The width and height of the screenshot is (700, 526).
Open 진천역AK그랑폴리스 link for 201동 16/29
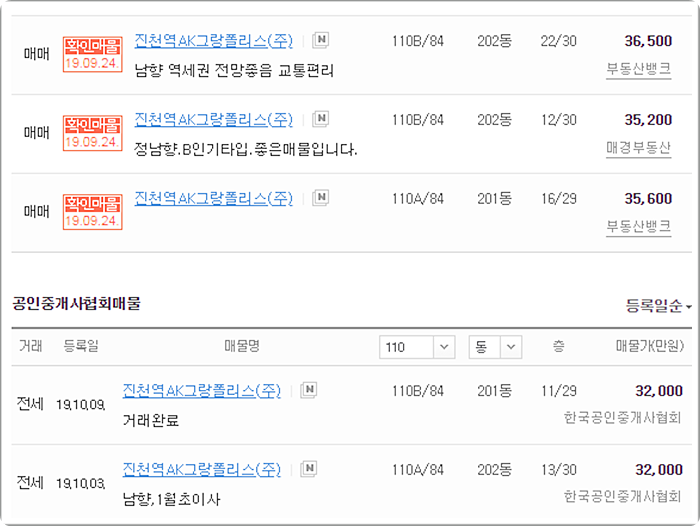[213, 198]
